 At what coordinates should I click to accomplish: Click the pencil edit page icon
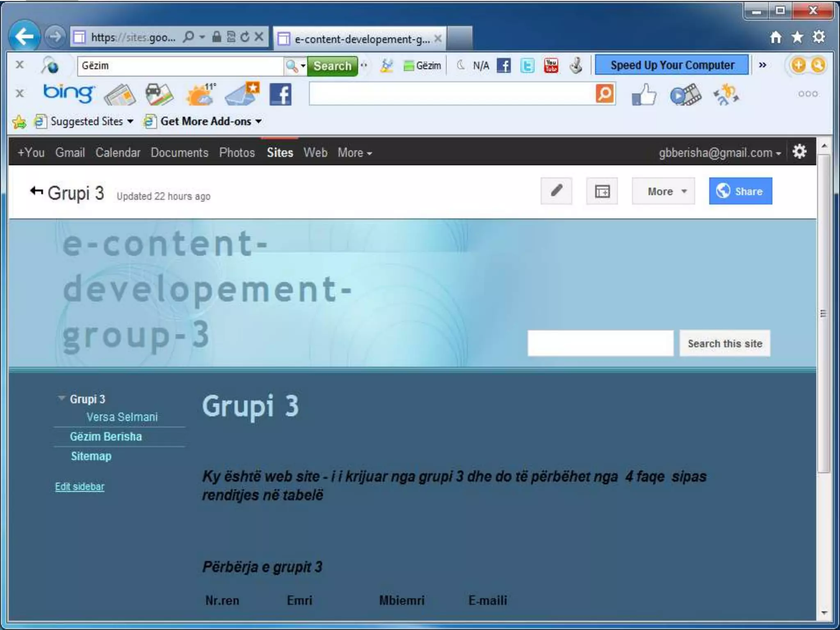556,191
